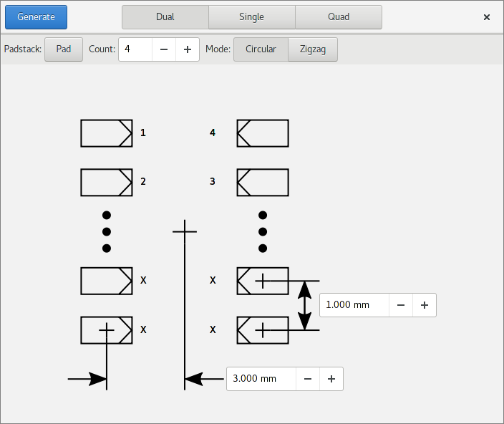504x424 pixels.
Task: Select Zigzag numbering mode
Action: (313, 49)
